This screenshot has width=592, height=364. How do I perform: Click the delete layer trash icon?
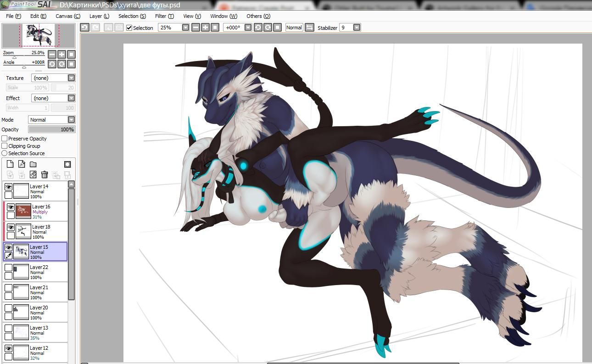click(45, 174)
